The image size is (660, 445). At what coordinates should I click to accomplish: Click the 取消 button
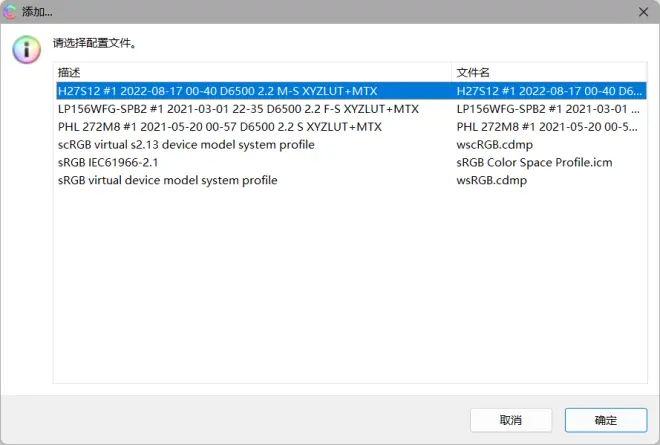511,420
